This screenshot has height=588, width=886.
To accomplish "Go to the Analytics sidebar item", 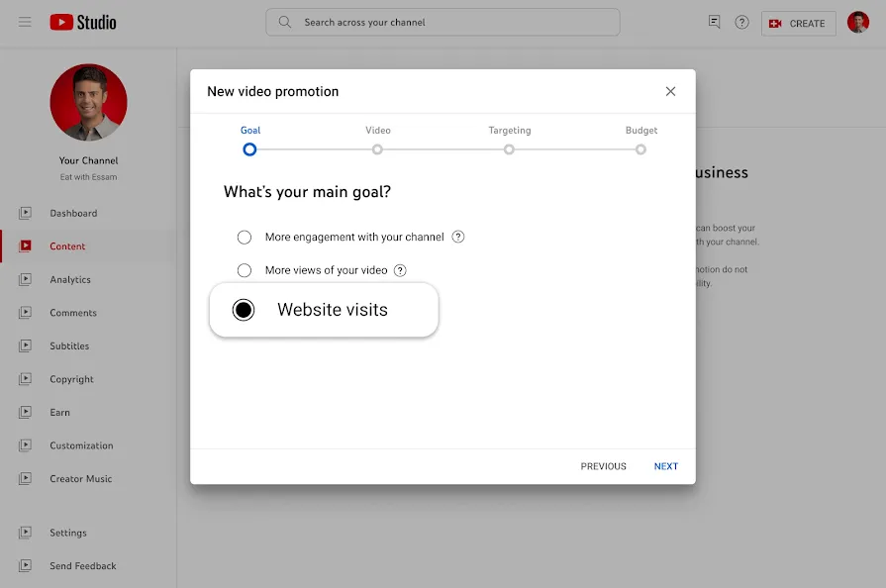I will point(70,280).
